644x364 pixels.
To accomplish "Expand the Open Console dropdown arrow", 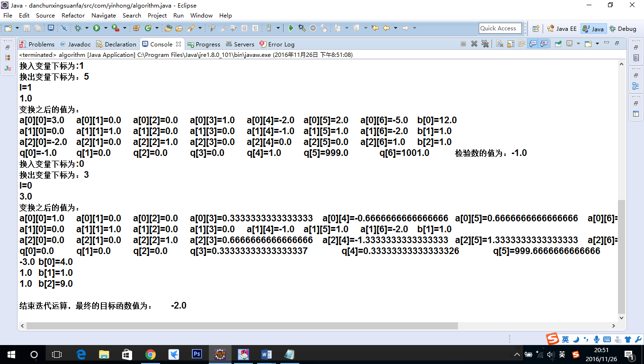I will 597,44.
